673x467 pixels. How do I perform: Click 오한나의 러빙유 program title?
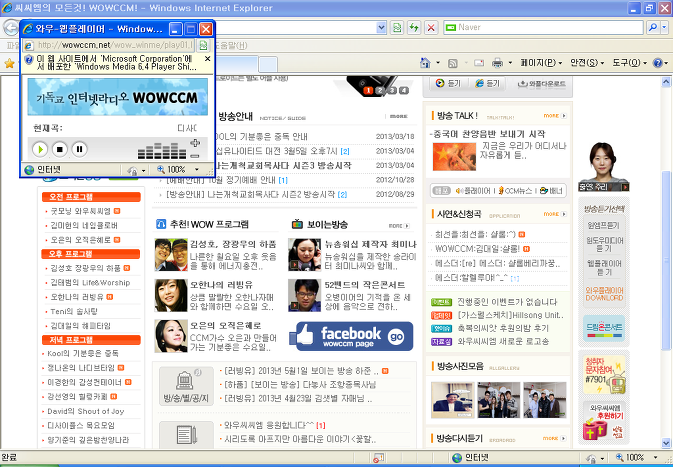[221, 285]
